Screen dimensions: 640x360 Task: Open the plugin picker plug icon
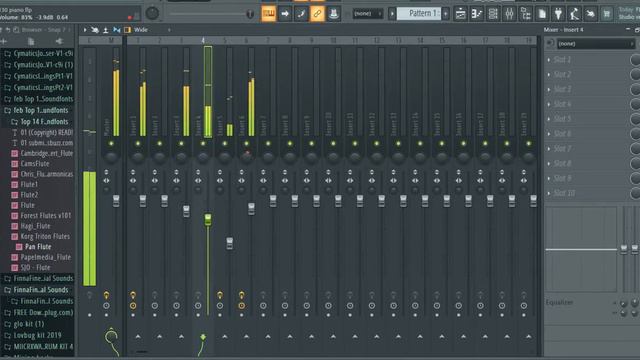pos(558,14)
